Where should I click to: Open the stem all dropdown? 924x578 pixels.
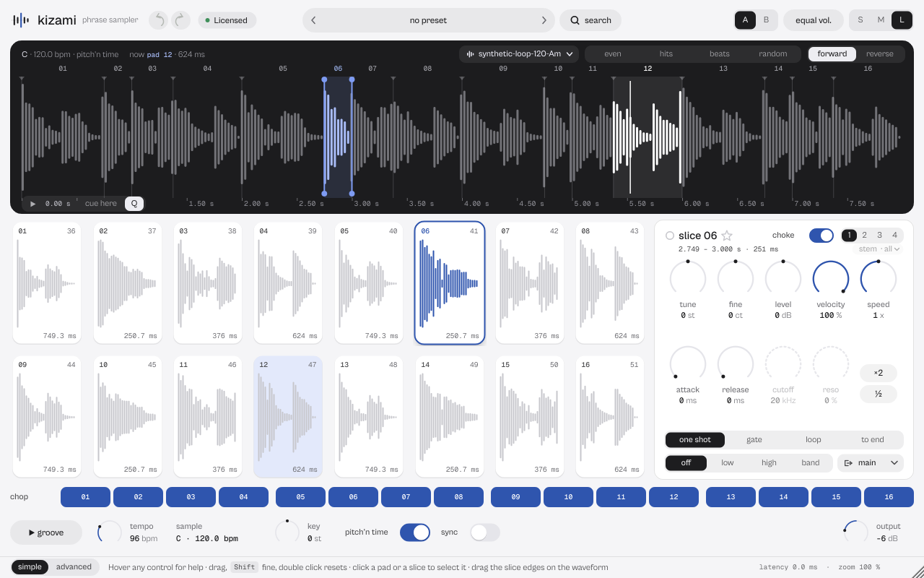880,249
